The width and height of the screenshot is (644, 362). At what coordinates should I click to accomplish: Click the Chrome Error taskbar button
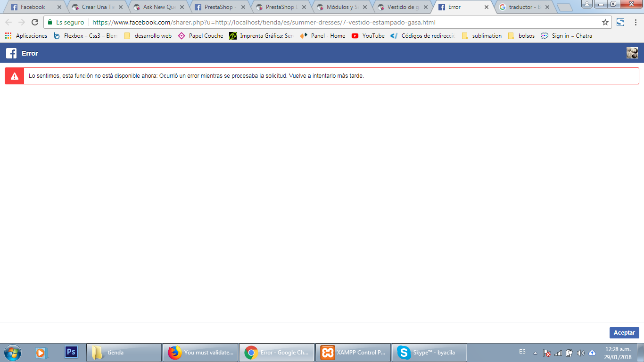pos(277,353)
